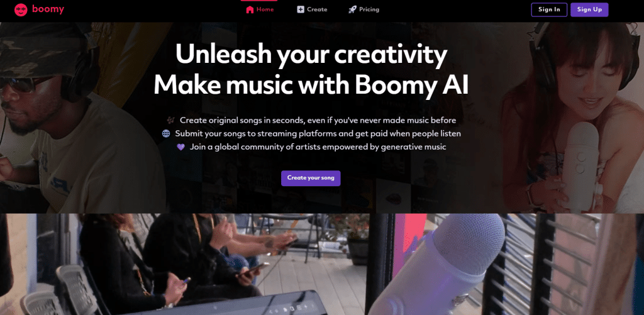The height and width of the screenshot is (315, 644).
Task: Click the Unleash your creativity headline
Action: point(311,55)
